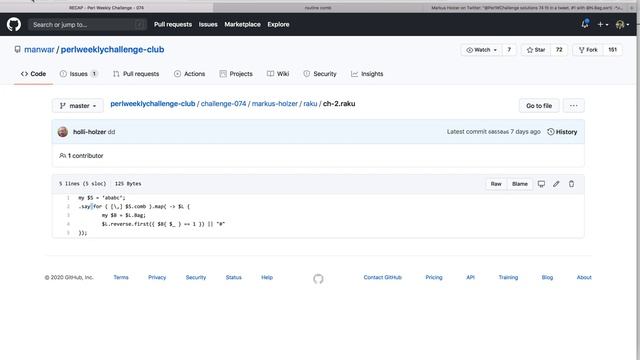The width and height of the screenshot is (640, 360).
Task: Open the GitHub home logo
Action: point(13,24)
